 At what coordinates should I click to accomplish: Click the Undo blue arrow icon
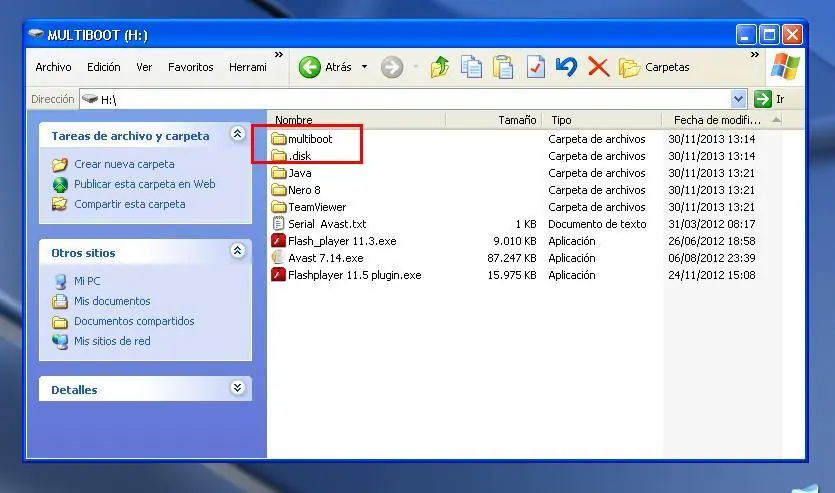pyautogui.click(x=566, y=67)
